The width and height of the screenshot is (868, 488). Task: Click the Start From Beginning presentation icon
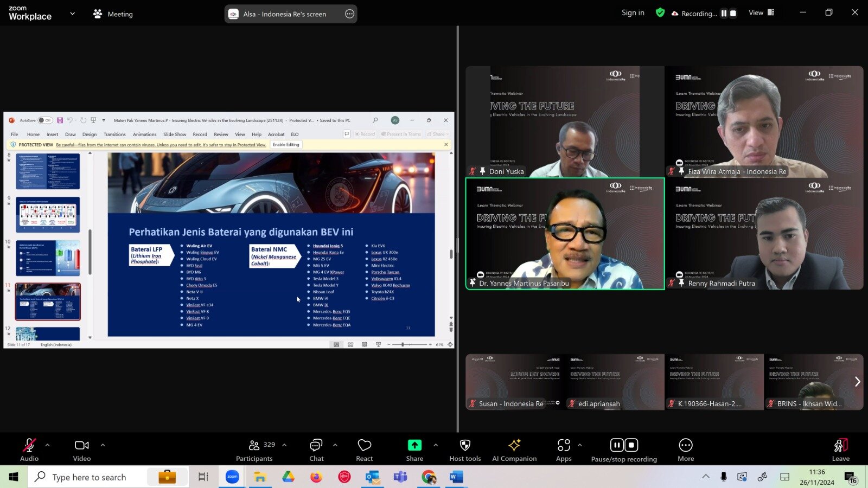tap(93, 120)
